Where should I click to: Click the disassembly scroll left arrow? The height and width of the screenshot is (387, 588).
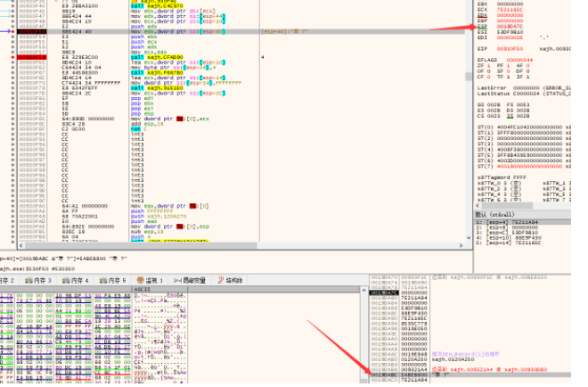pyautogui.click(x=21, y=245)
